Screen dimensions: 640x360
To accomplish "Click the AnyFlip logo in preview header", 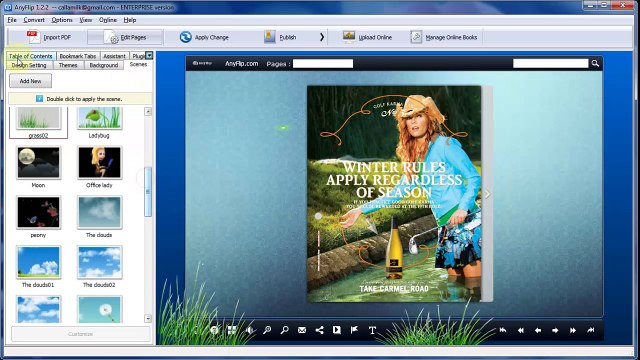I will 202,63.
